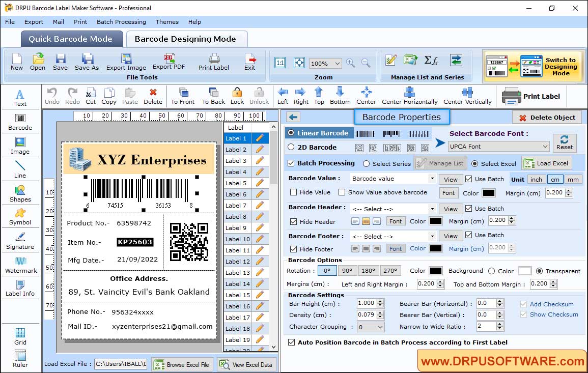The image size is (588, 373).
Task: Bring object To Front
Action: 183,96
